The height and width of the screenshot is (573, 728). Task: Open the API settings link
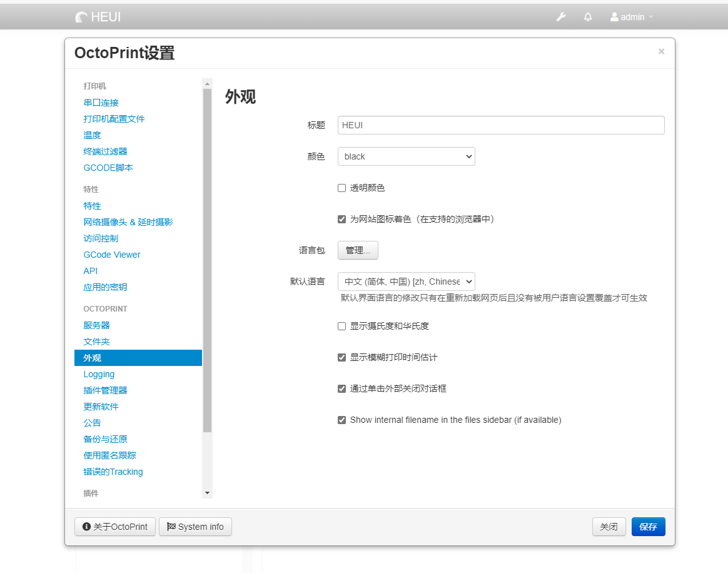pos(90,271)
